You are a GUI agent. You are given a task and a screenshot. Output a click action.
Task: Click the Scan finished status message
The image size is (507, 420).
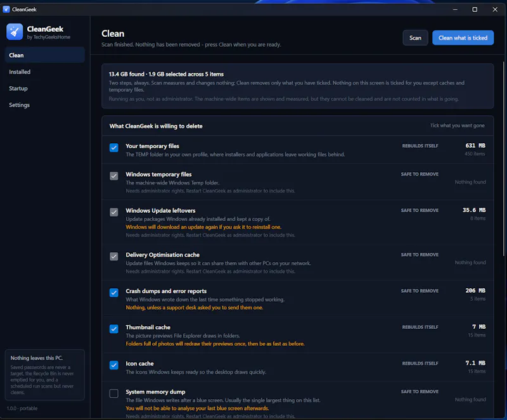[191, 44]
